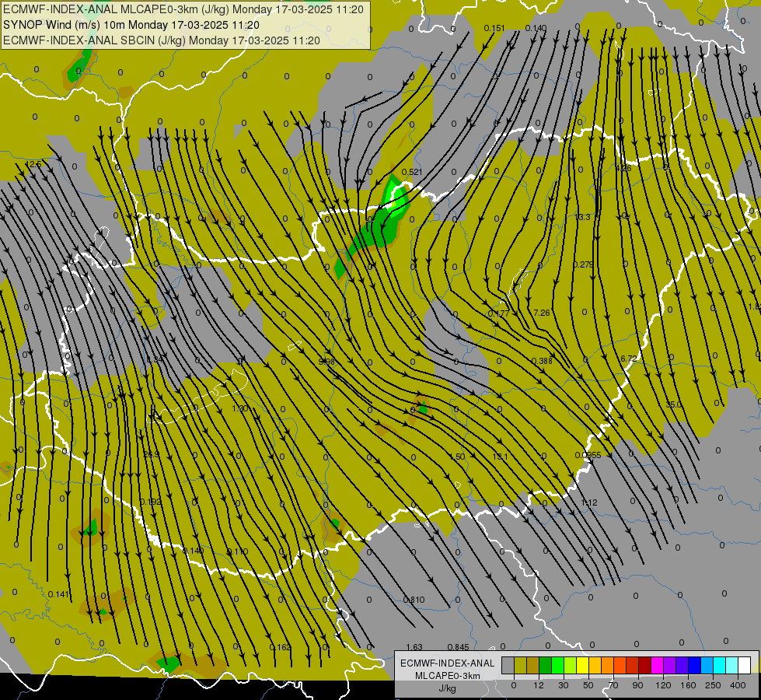Click the white swatch ending the legend
The height and width of the screenshot is (700, 761).
click(x=745, y=665)
